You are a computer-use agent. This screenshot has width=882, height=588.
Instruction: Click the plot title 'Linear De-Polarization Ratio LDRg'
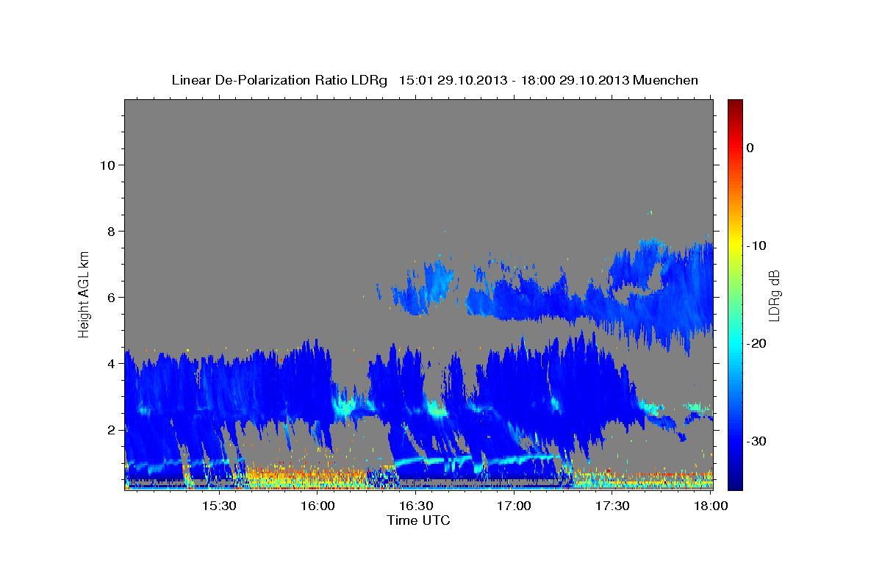click(x=279, y=80)
